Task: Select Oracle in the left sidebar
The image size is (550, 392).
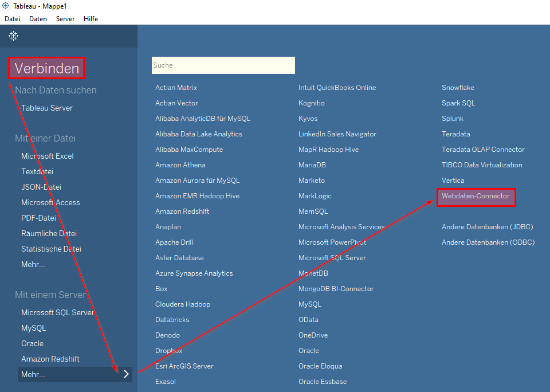Action: (x=32, y=343)
